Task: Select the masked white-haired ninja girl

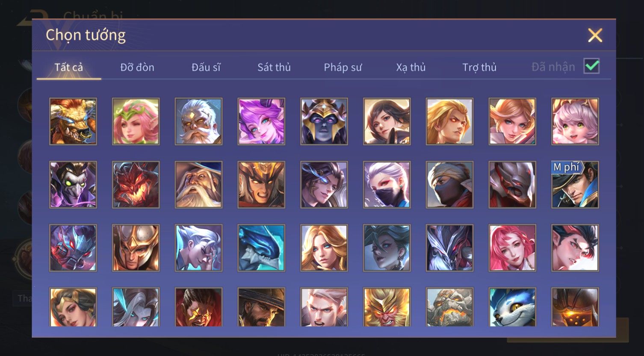Action: 387,185
